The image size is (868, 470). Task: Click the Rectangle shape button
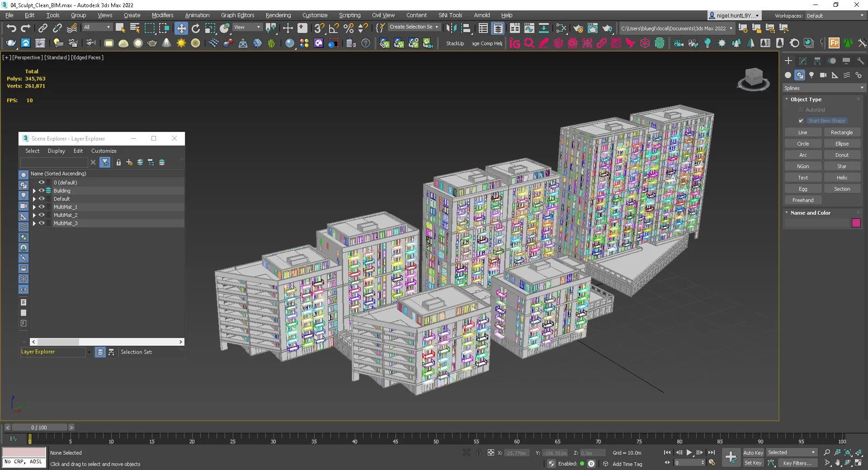tap(842, 132)
